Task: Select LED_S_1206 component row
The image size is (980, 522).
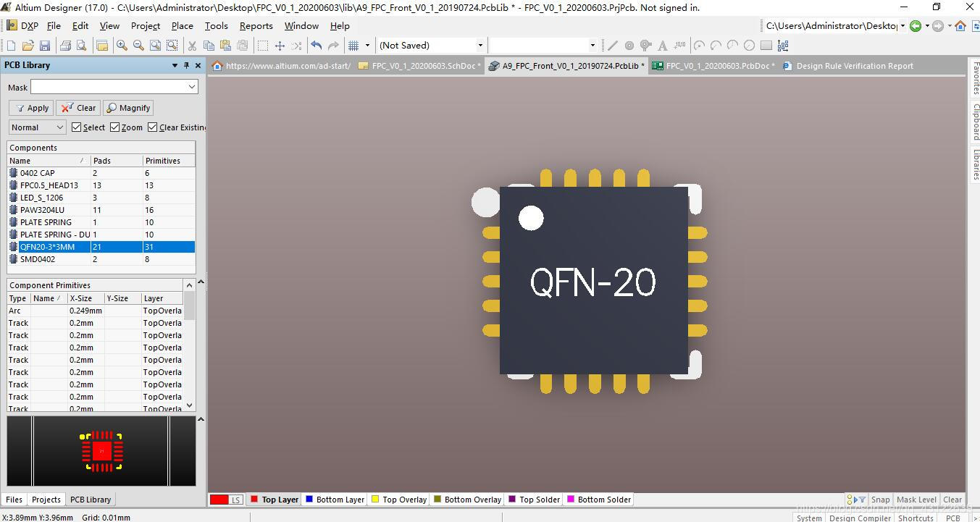Action: tap(101, 198)
